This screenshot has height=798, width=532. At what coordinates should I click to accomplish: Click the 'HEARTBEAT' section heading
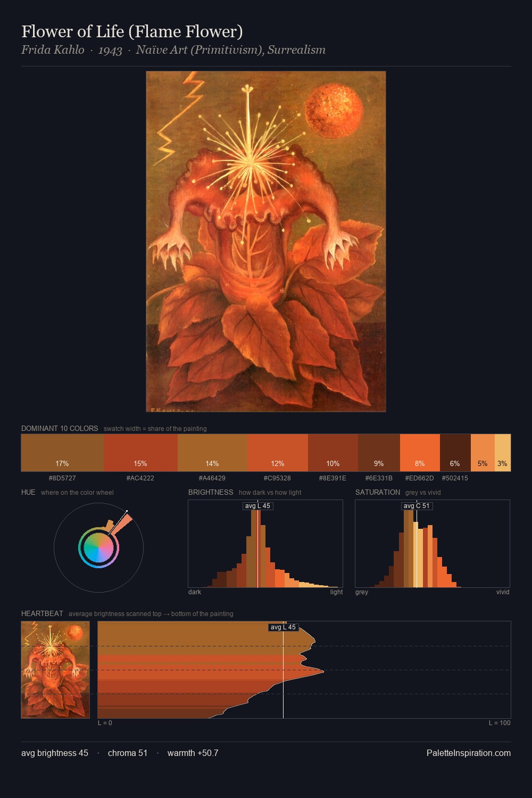[42, 613]
